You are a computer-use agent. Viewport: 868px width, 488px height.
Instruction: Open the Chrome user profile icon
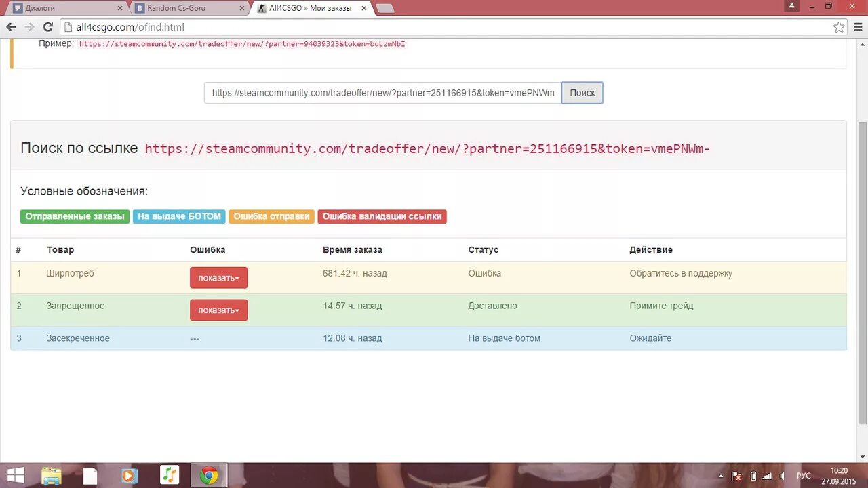791,6
